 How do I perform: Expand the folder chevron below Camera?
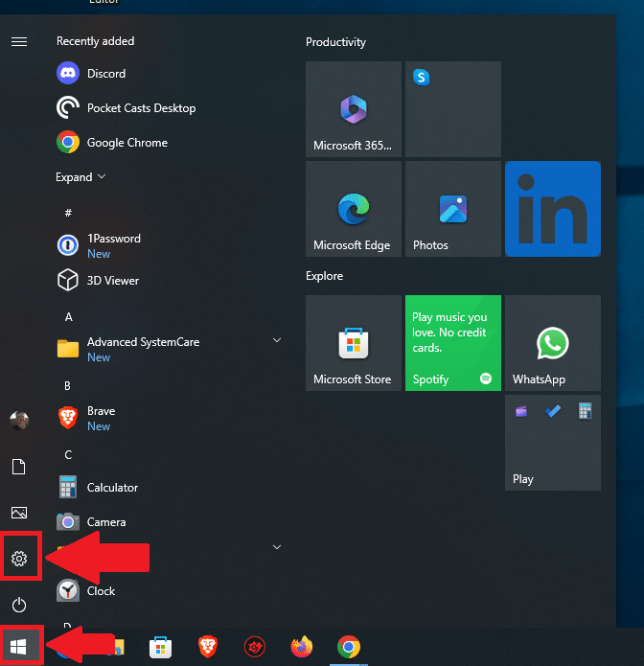pyautogui.click(x=277, y=547)
